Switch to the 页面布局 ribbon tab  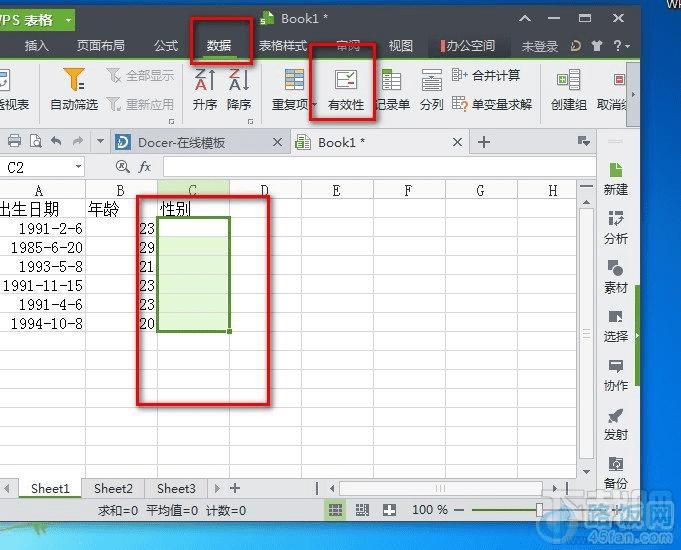[101, 46]
